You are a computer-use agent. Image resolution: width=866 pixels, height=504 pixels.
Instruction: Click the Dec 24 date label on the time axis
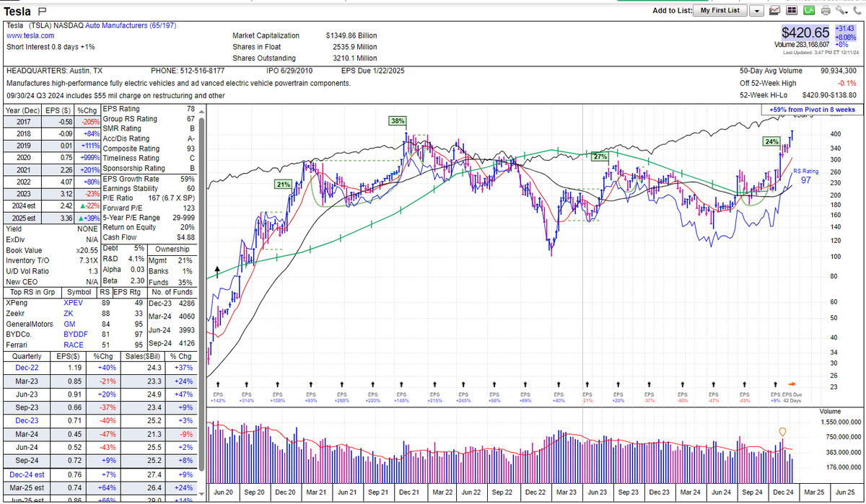(782, 492)
